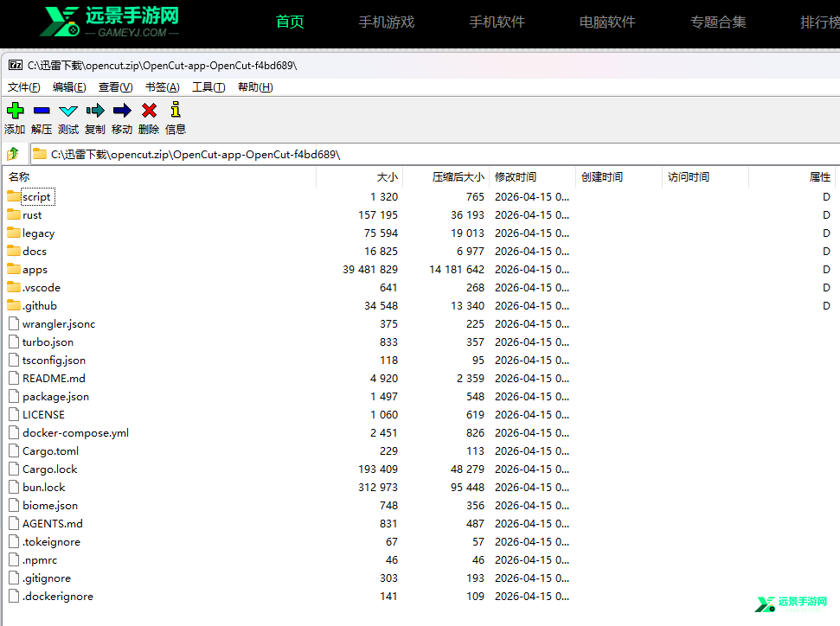Click the Test (测试) toolbar icon
This screenshot has width=840, height=626.
click(68, 111)
